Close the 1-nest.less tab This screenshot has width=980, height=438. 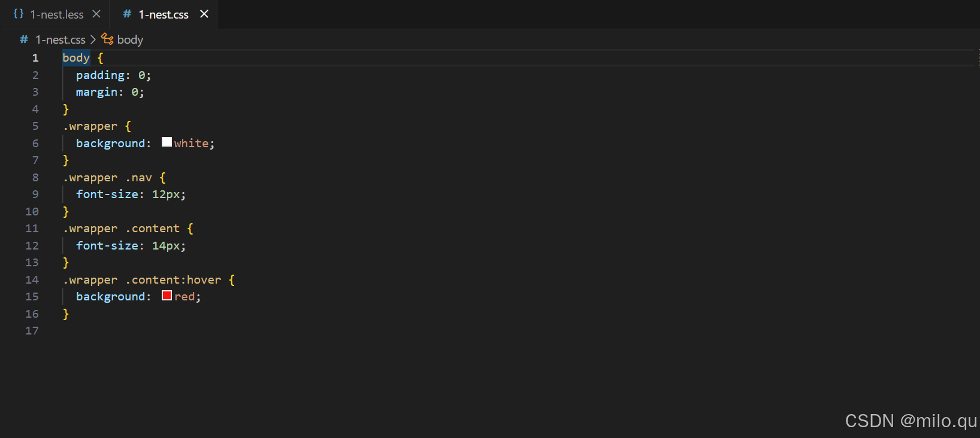tap(96, 14)
